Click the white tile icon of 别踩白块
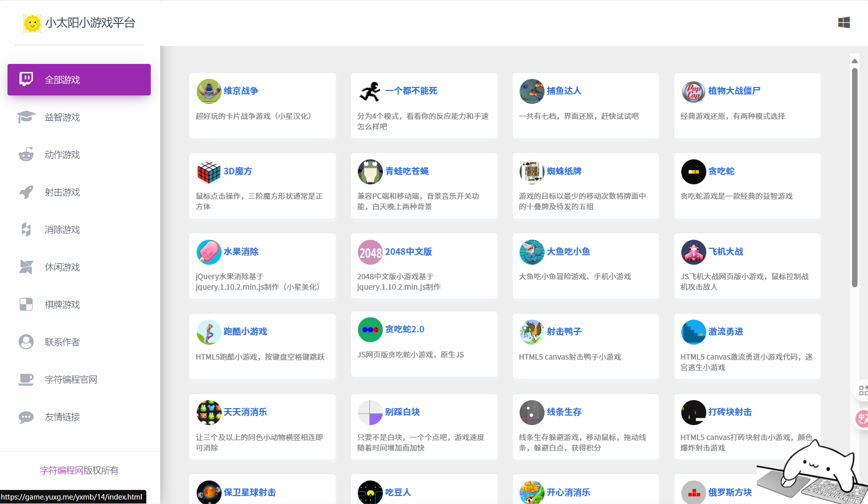This screenshot has height=504, width=868. click(370, 412)
